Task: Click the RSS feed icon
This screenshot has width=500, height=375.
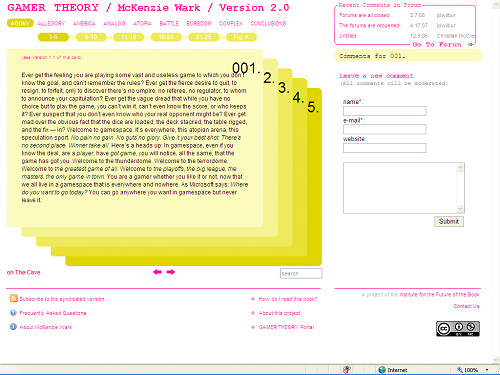Action: click(14, 298)
